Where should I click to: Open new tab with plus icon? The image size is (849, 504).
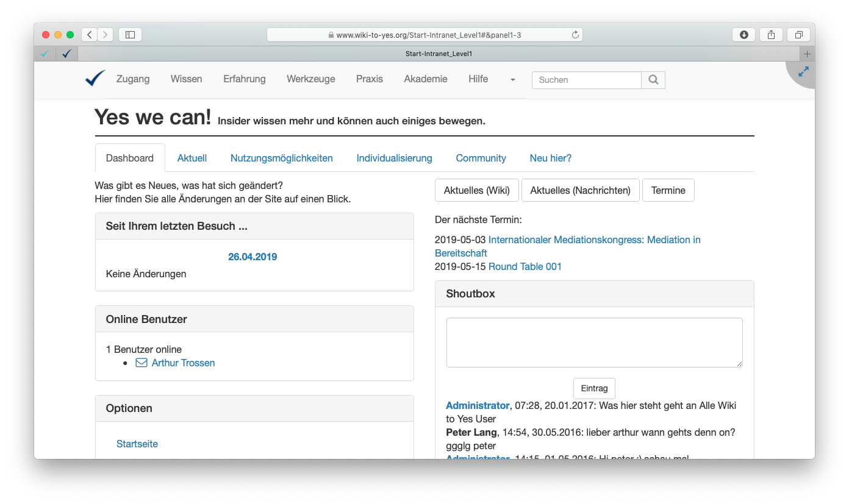807,54
